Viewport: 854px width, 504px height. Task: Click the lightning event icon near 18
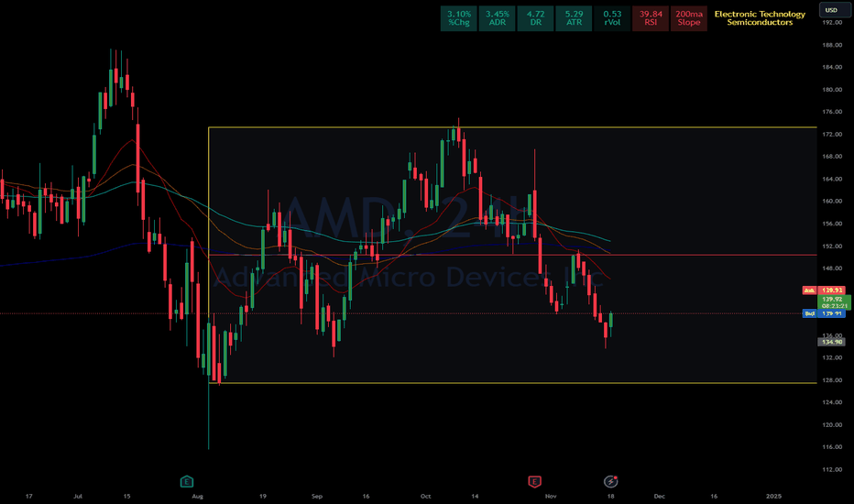610,482
